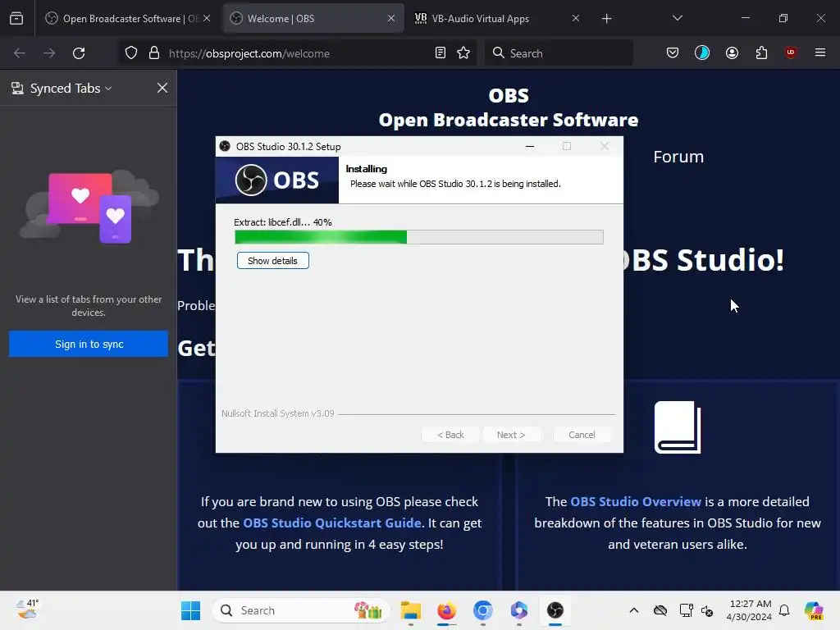Click the browser Search field

[x=559, y=53]
